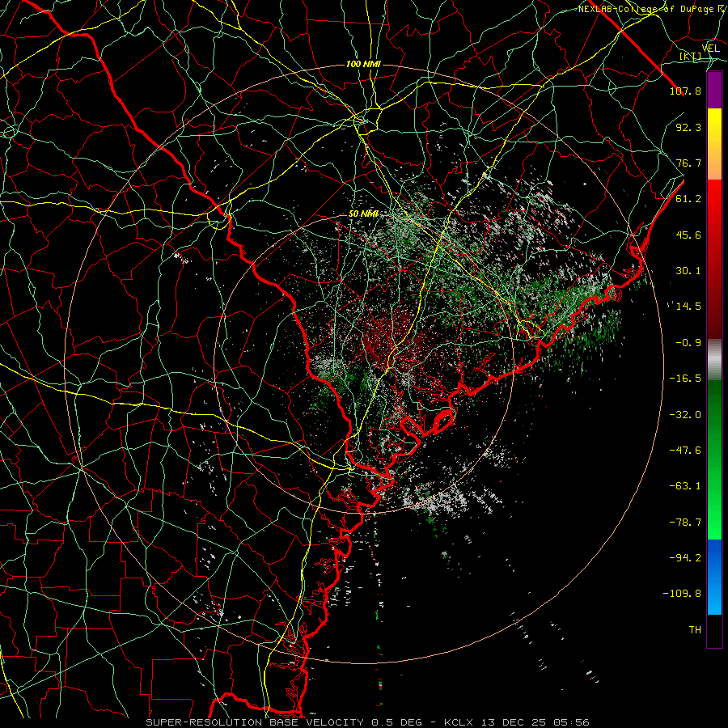The width and height of the screenshot is (728, 728).
Task: Click the -78.7 legend value
Action: pos(685,523)
